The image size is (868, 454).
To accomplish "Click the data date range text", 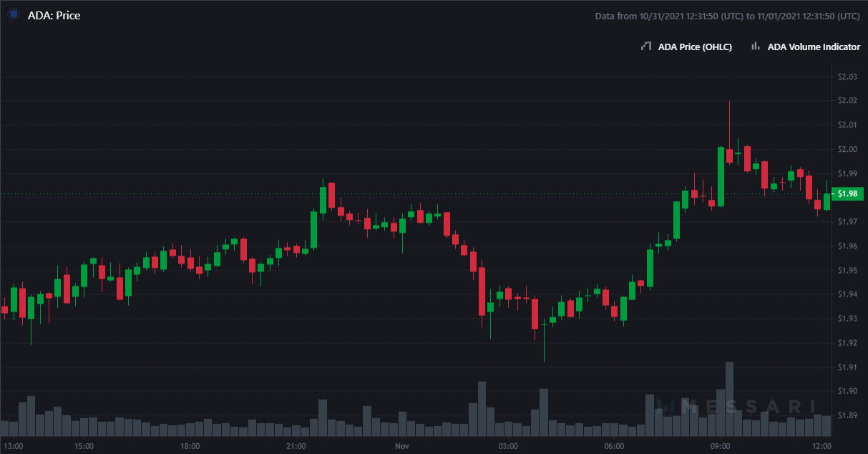I will coord(727,16).
